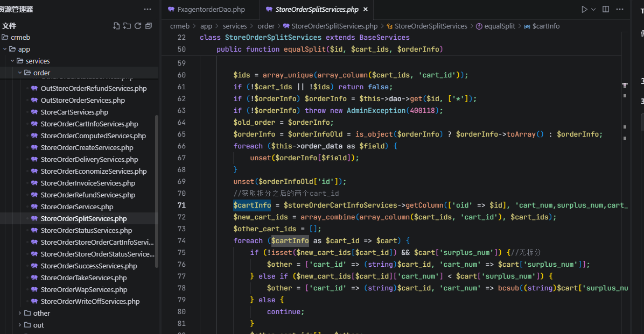Click AdminException on line 63

point(376,111)
